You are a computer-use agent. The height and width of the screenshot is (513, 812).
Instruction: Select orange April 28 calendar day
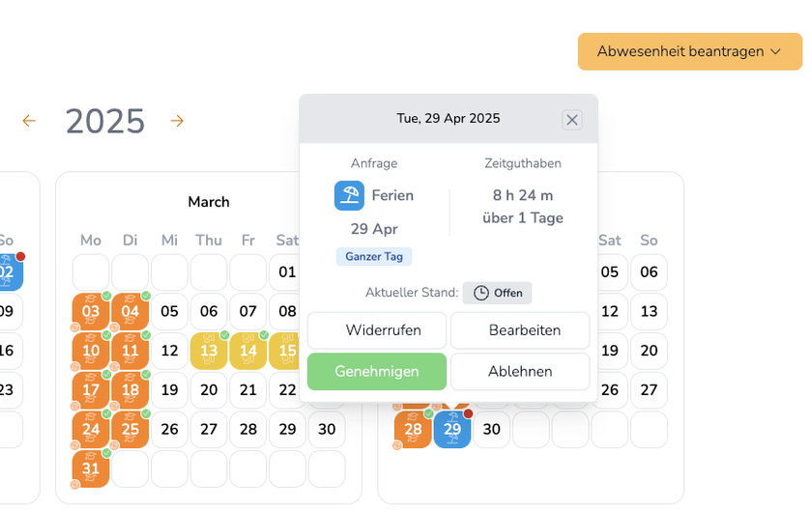click(413, 429)
